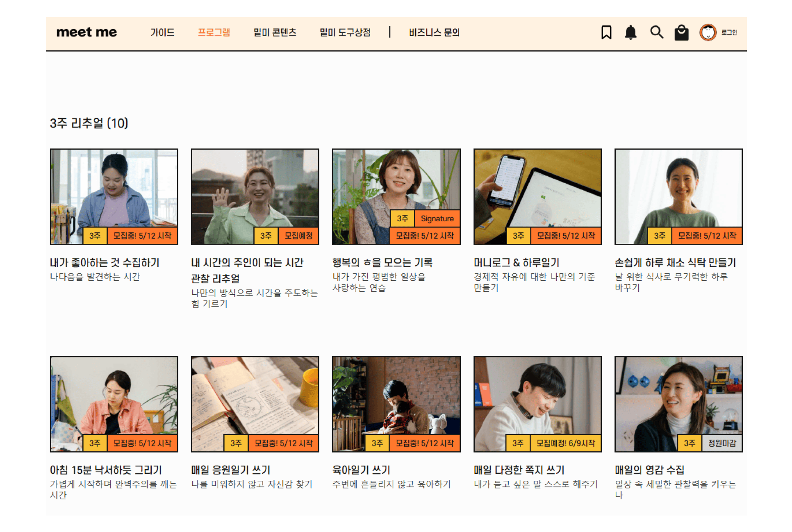The height and width of the screenshot is (532, 792).
Task: Select the 가이드 menu item
Action: click(x=163, y=32)
